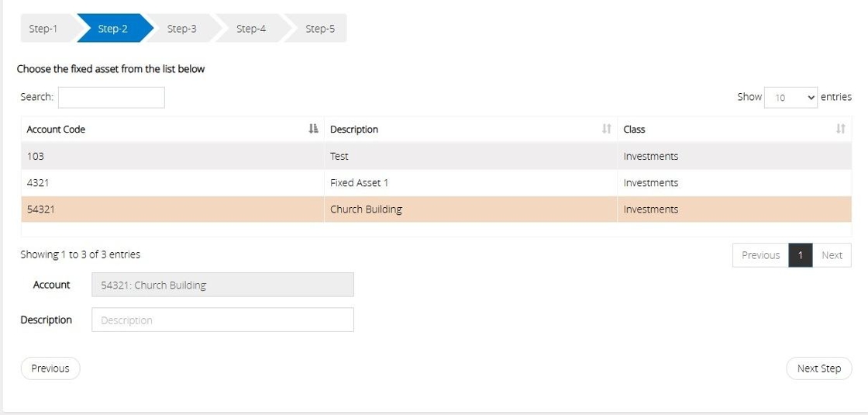The width and height of the screenshot is (868, 415).
Task: Switch to the Step-2 tab
Action: (113, 29)
